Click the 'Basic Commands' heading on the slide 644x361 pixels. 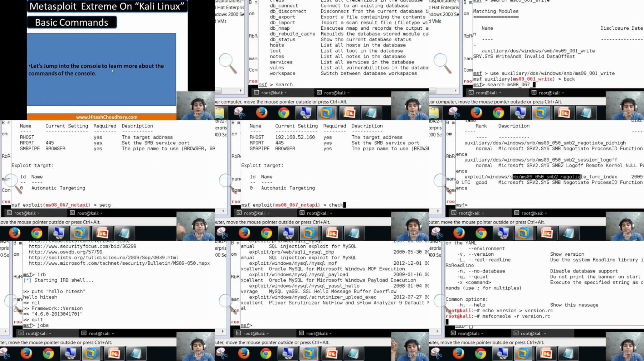pos(72,23)
